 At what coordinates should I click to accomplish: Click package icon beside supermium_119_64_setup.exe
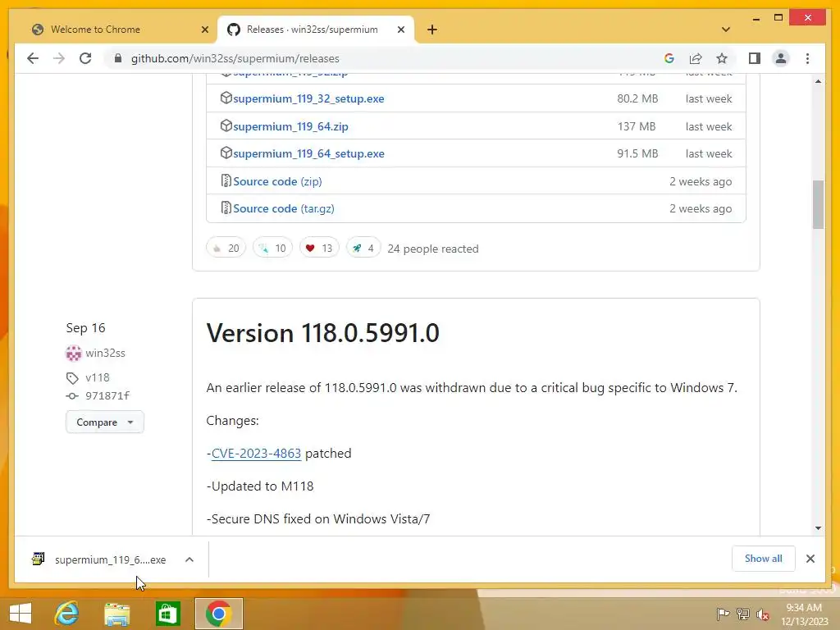click(x=226, y=153)
